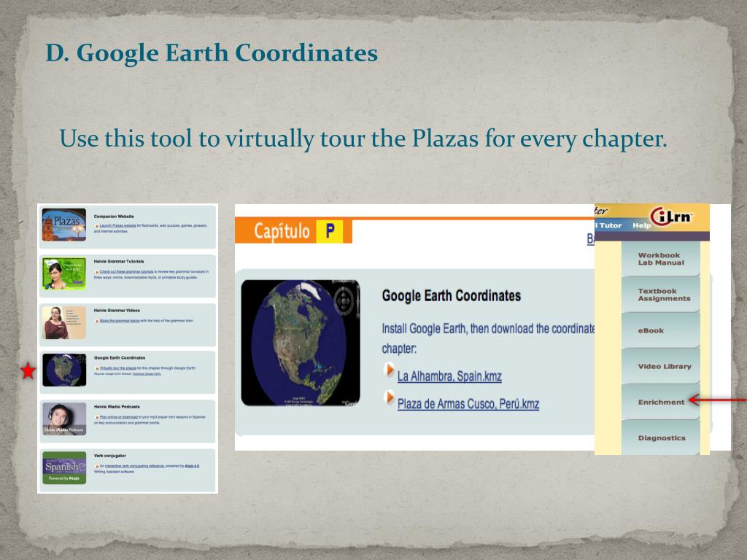Image resolution: width=747 pixels, height=560 pixels.
Task: Click orange arrow beside Plaza de Armas link
Action: point(390,397)
